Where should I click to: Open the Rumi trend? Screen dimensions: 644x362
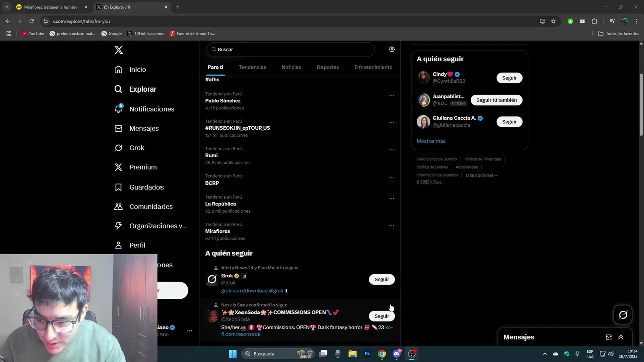pyautogui.click(x=211, y=156)
